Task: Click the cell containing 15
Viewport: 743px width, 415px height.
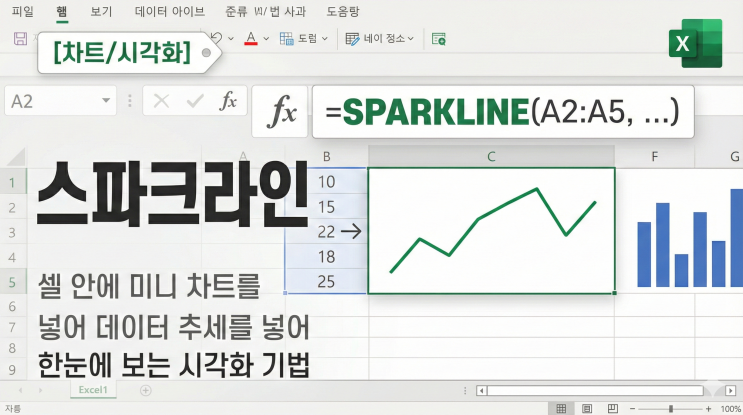Action: click(326, 207)
